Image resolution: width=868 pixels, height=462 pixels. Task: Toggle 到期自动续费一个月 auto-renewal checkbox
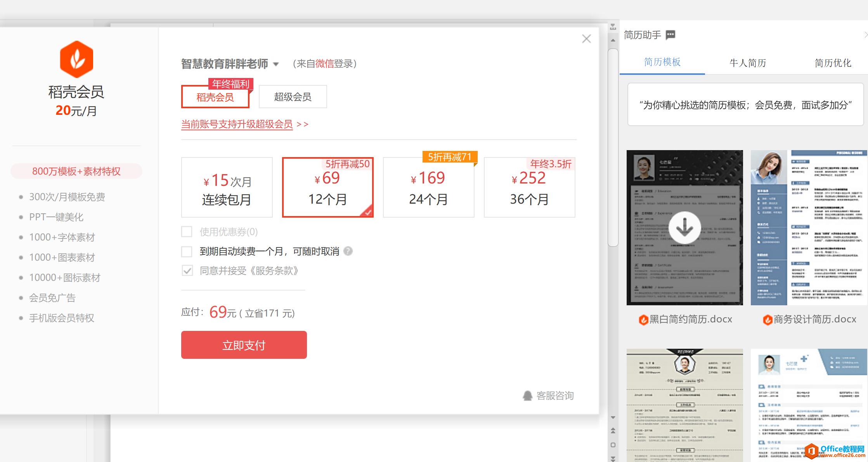coord(188,251)
